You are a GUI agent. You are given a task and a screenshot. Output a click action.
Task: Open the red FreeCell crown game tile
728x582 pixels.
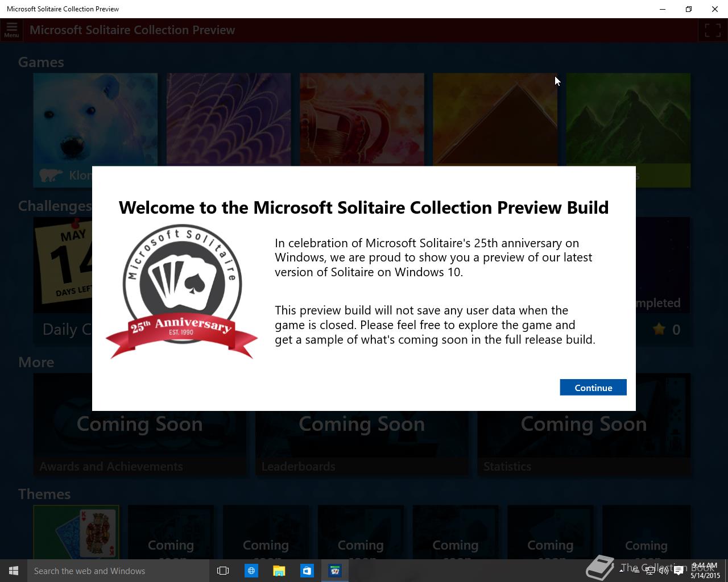coord(362,119)
